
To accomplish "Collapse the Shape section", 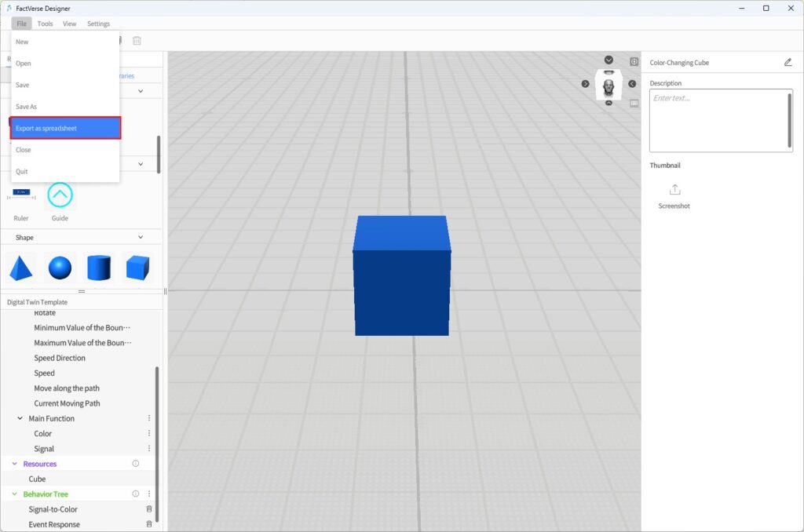I will [x=141, y=237].
